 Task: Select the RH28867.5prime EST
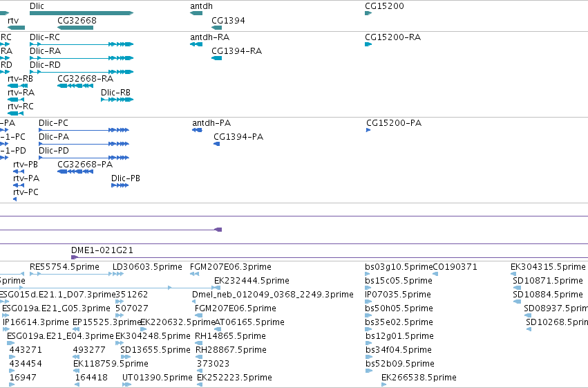coord(199,357)
